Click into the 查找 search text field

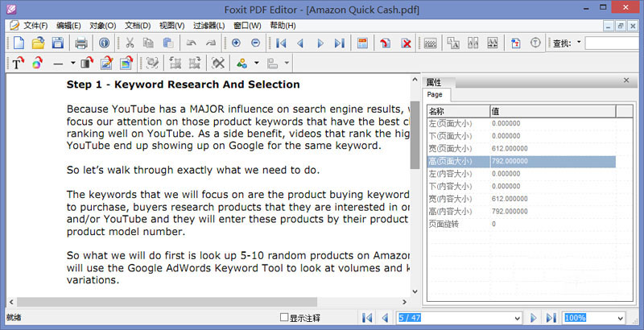pos(612,43)
